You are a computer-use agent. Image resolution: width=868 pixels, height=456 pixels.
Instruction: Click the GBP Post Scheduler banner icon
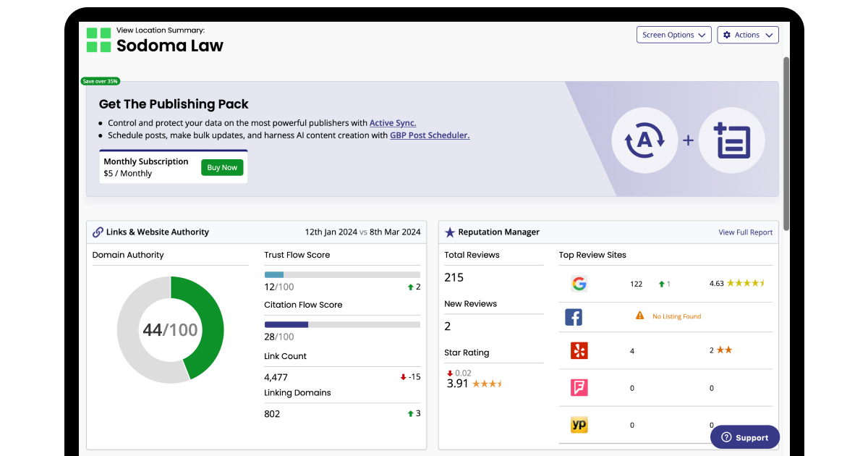click(731, 140)
